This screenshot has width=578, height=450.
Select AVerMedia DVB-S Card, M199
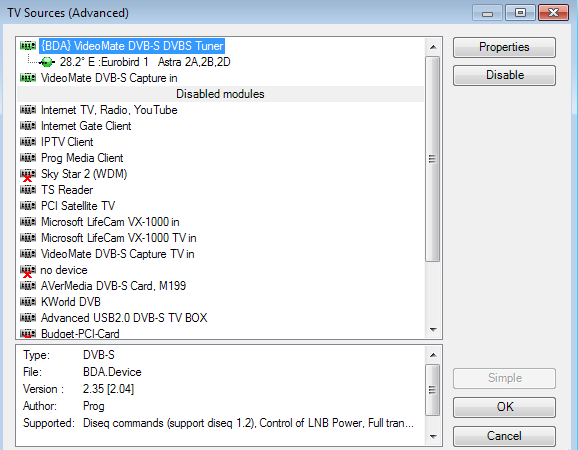point(113,286)
